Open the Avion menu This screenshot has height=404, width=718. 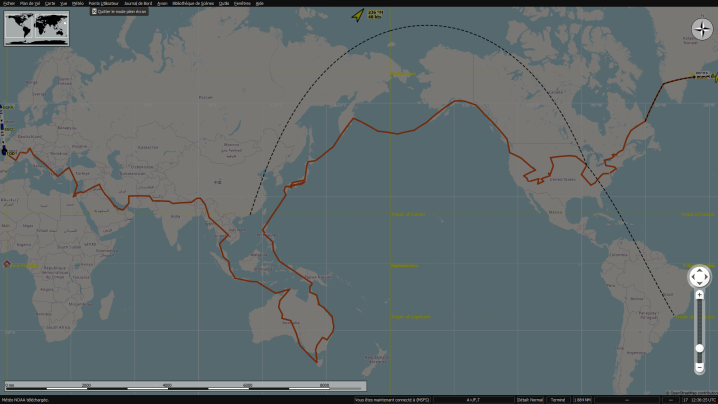[x=162, y=3]
